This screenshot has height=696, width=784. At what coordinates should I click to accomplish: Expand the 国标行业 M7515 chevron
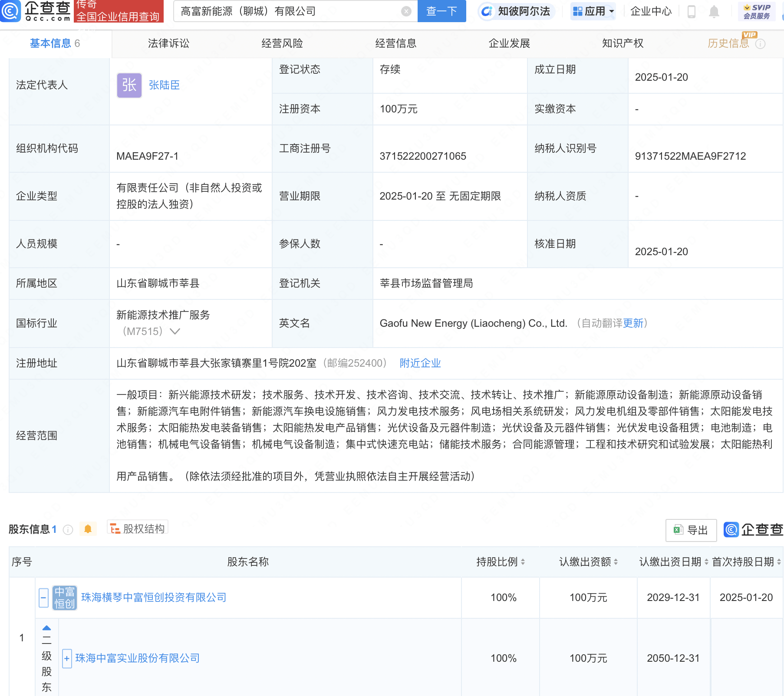click(x=175, y=332)
